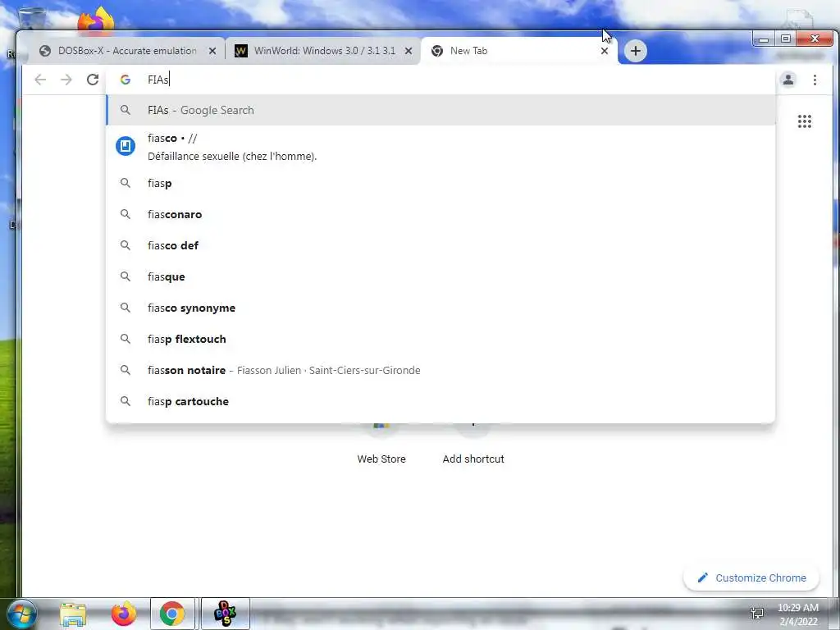Screen dimensions: 840x630
Task: Click the network tray icon
Action: coord(757,614)
